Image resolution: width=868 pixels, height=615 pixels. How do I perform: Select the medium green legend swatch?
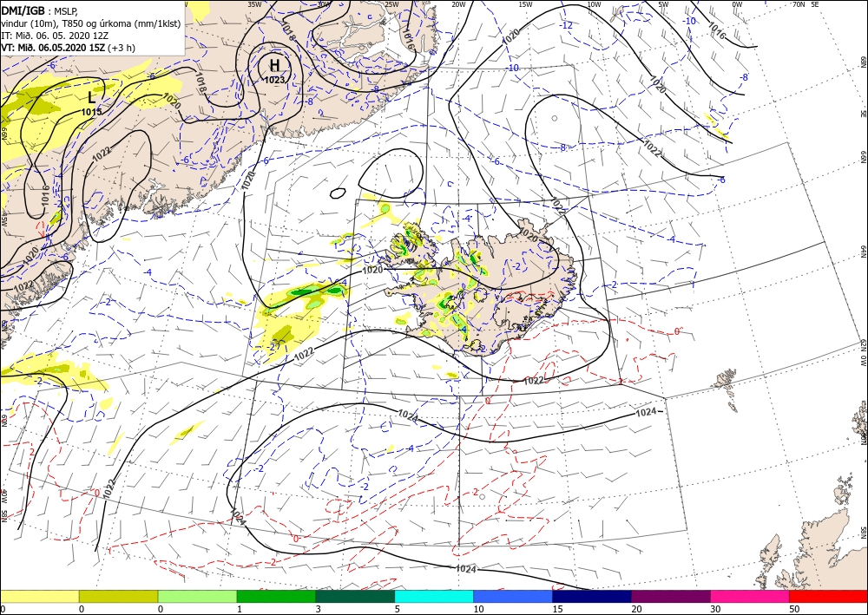point(276,596)
